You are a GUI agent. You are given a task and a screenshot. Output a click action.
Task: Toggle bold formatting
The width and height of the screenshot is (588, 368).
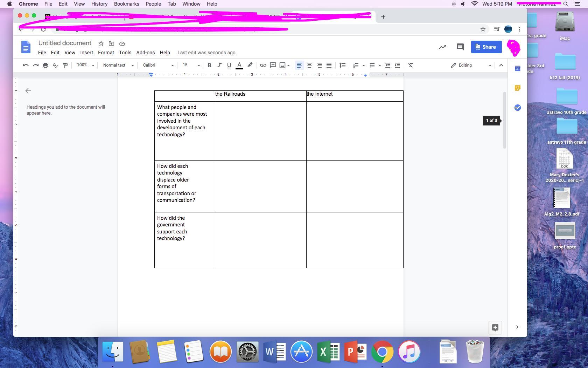pos(209,65)
